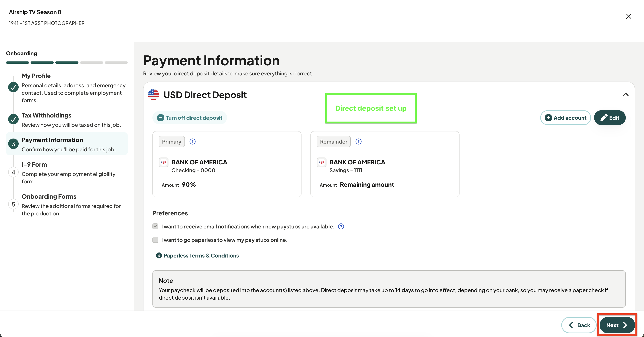
Task: Click the Bank of America logo in Primary card
Action: [x=163, y=162]
